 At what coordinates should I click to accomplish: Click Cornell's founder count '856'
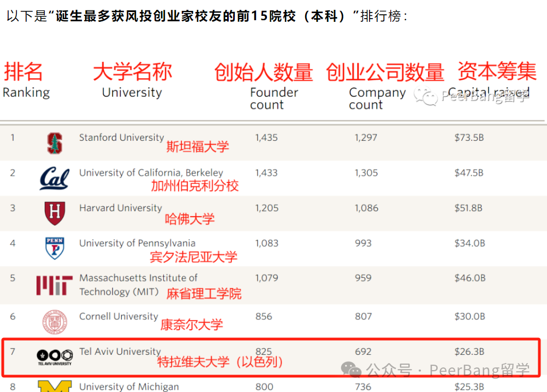pos(264,316)
